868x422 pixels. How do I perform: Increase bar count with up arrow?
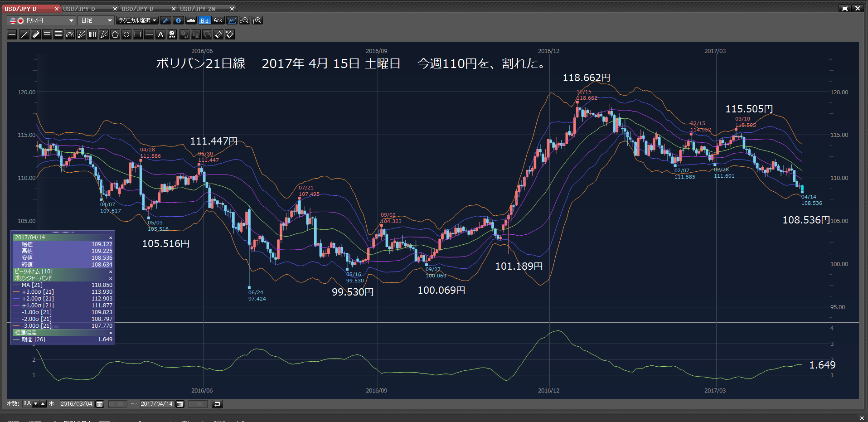tap(43, 404)
